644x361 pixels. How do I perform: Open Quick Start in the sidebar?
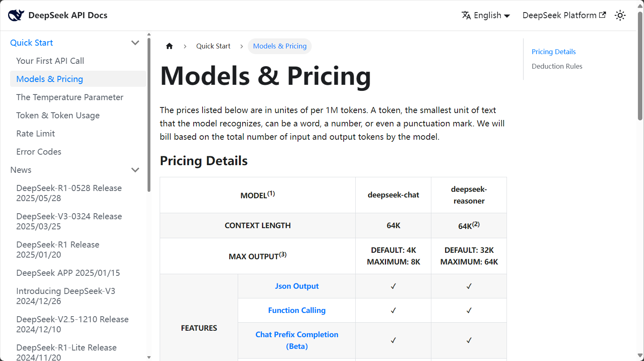tap(32, 43)
